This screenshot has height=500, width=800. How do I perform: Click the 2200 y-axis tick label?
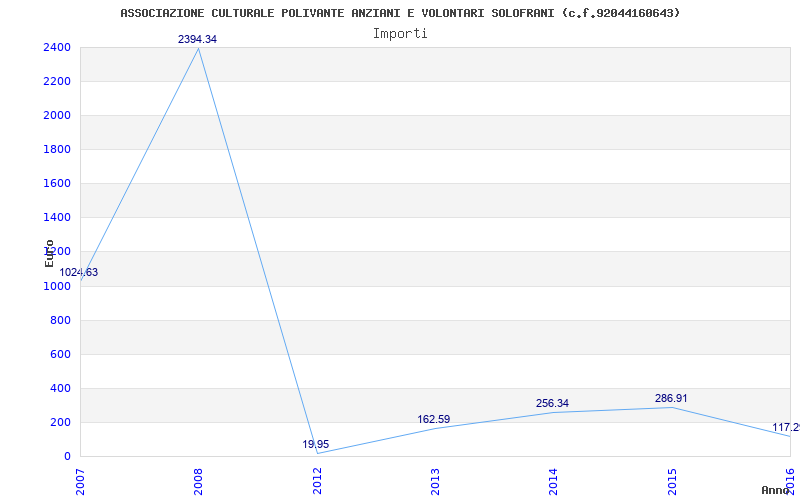tap(57, 82)
